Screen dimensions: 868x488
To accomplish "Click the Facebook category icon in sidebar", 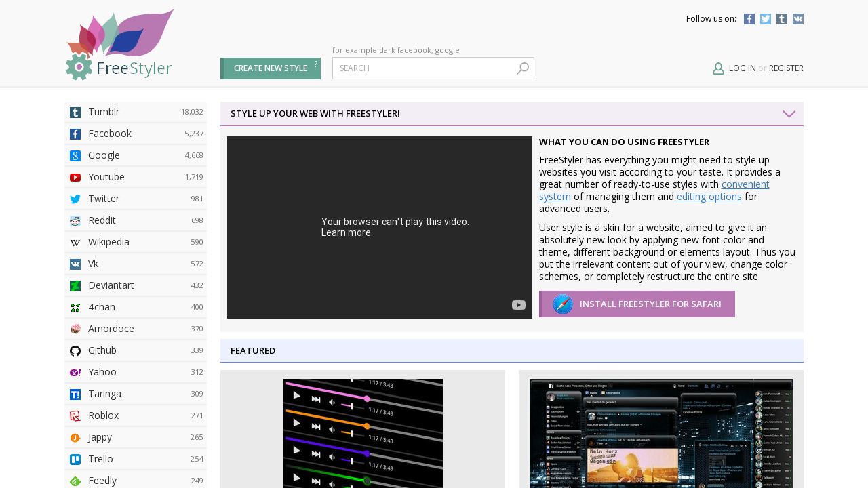I will pos(75,134).
